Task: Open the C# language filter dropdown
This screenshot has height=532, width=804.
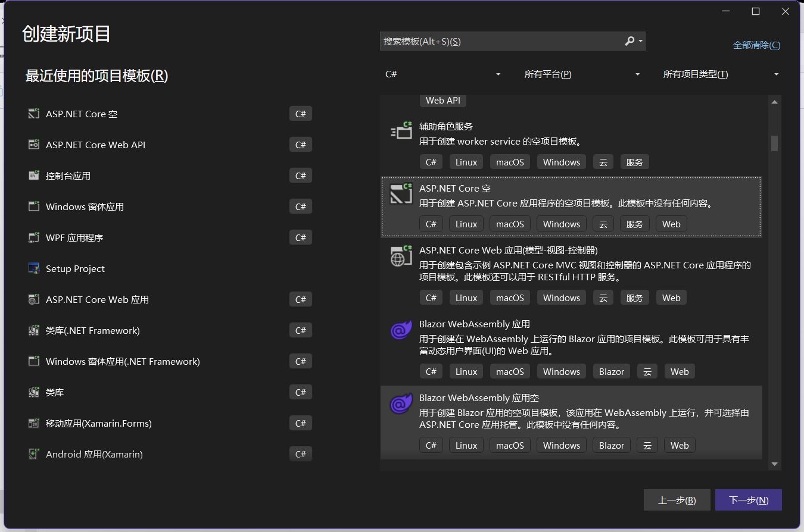Action: (x=442, y=74)
